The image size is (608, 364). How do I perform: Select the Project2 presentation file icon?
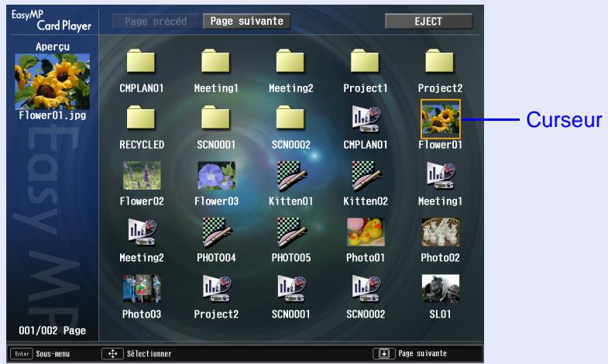coord(216,288)
